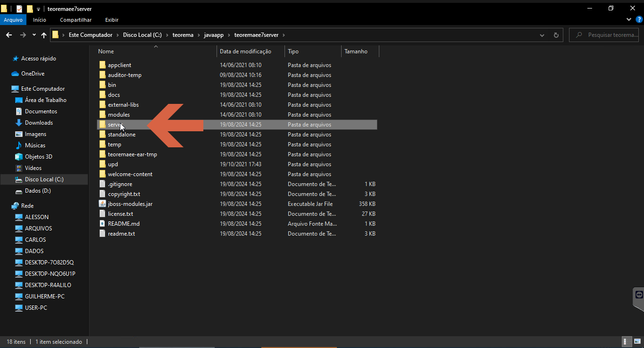This screenshot has height=348, width=644.
Task: Open the address bar history dropdown
Action: click(542, 35)
